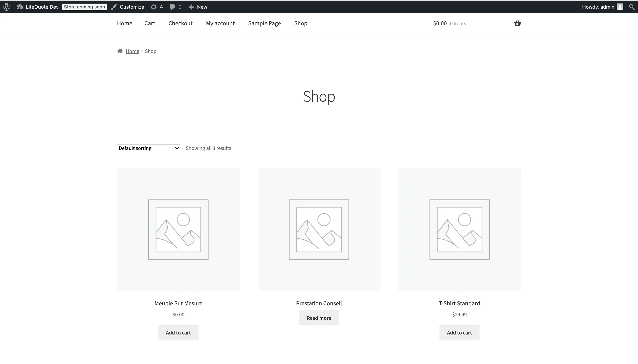Click Read more for Prestation Conseil
638x364 pixels.
tap(319, 318)
